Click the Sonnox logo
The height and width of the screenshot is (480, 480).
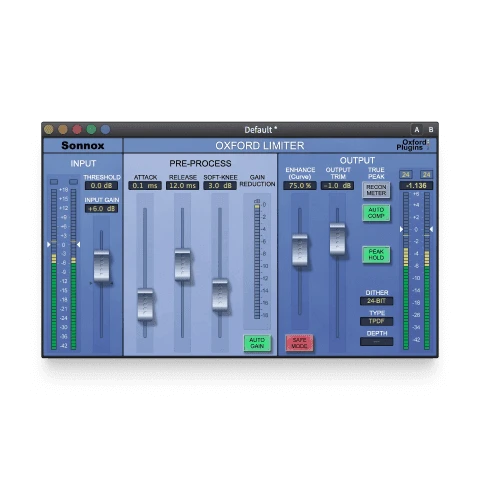tap(83, 145)
